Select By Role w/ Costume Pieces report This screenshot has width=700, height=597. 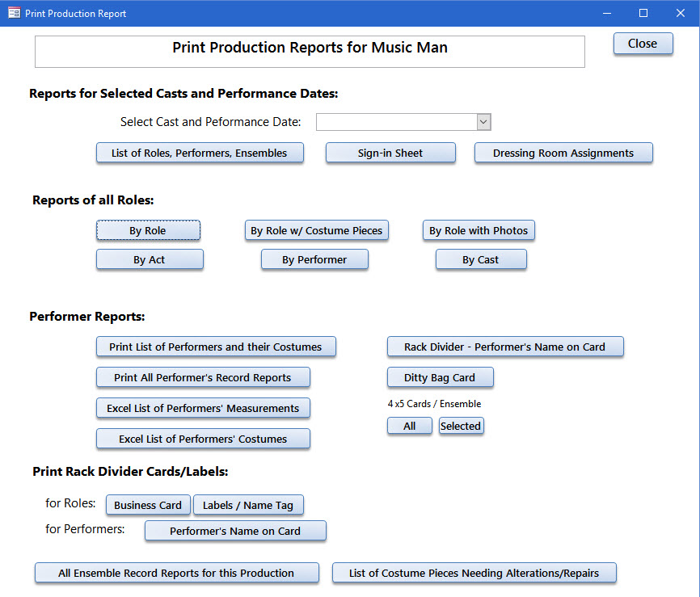[x=317, y=231]
